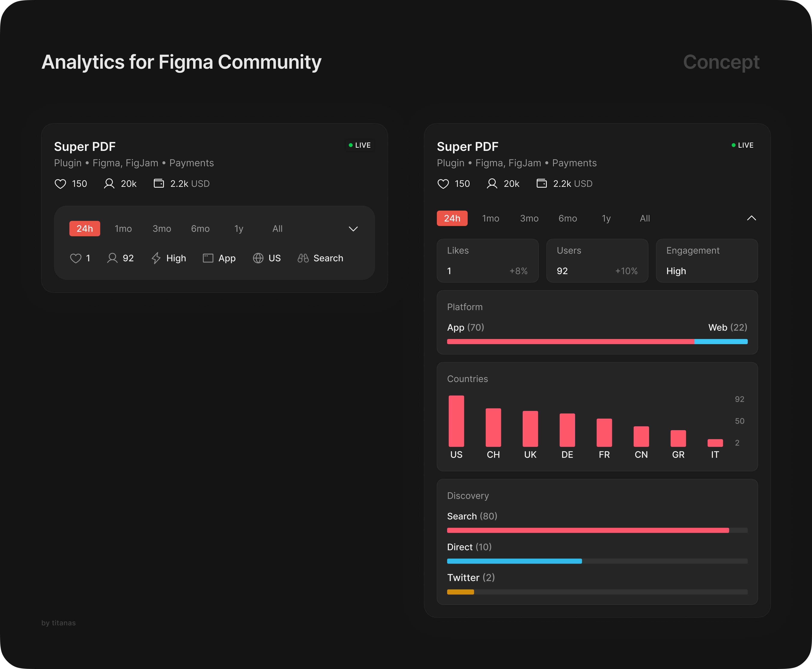Image resolution: width=812 pixels, height=669 pixels.
Task: Click the binoculars icon next to Search
Action: 303,258
